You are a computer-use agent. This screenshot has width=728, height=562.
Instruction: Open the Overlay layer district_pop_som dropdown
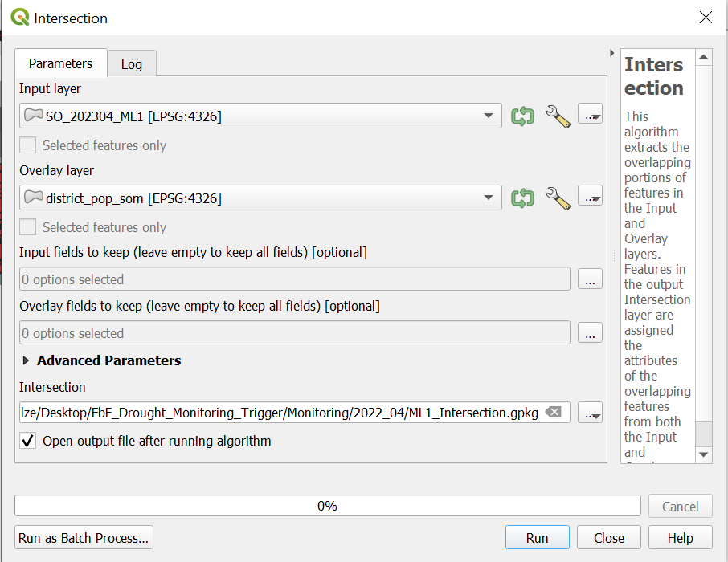pyautogui.click(x=260, y=198)
